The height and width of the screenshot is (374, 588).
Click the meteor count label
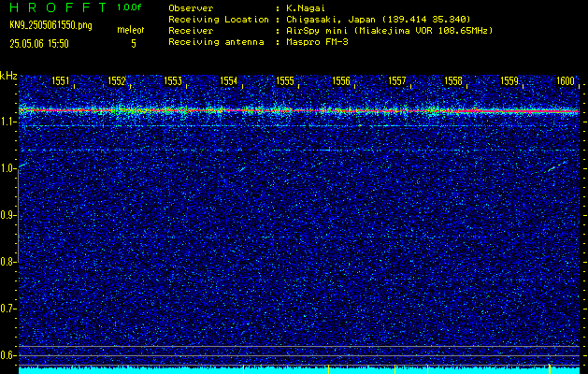click(131, 30)
